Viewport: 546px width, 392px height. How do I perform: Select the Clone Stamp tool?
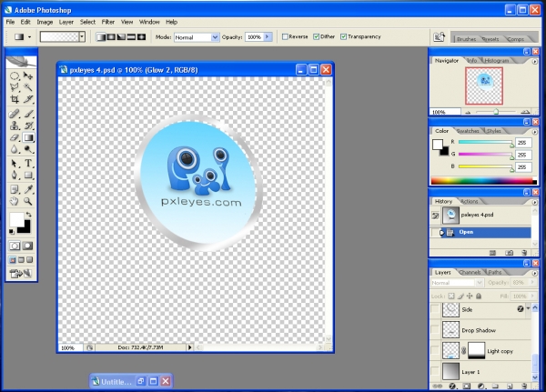[x=15, y=126]
